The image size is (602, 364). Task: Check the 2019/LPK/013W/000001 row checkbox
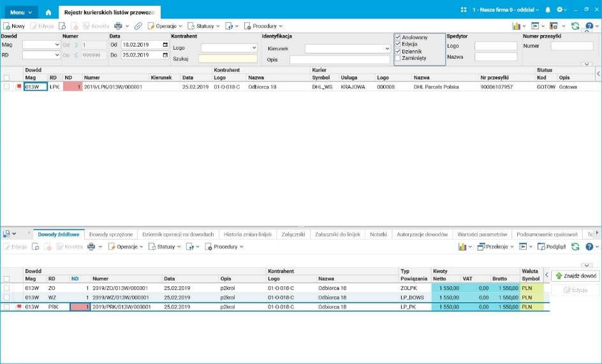point(6,87)
